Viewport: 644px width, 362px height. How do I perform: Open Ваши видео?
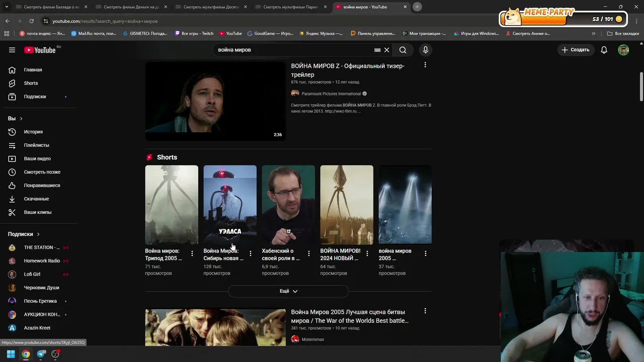point(38,158)
